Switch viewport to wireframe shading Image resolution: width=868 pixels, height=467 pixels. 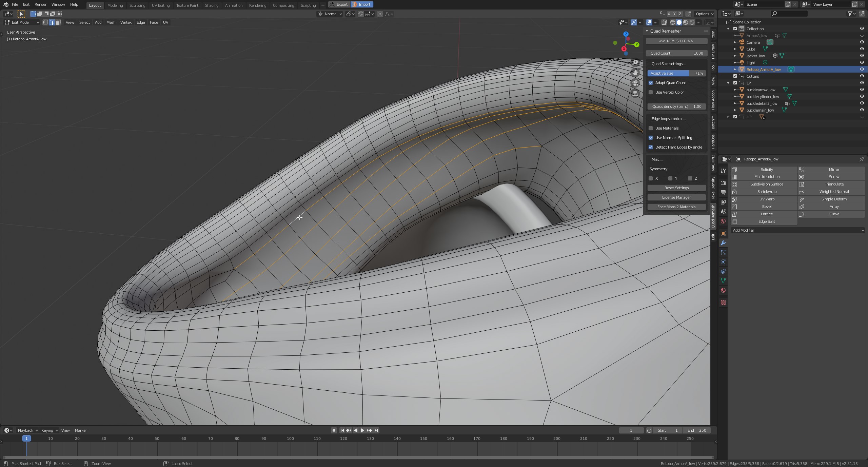673,22
